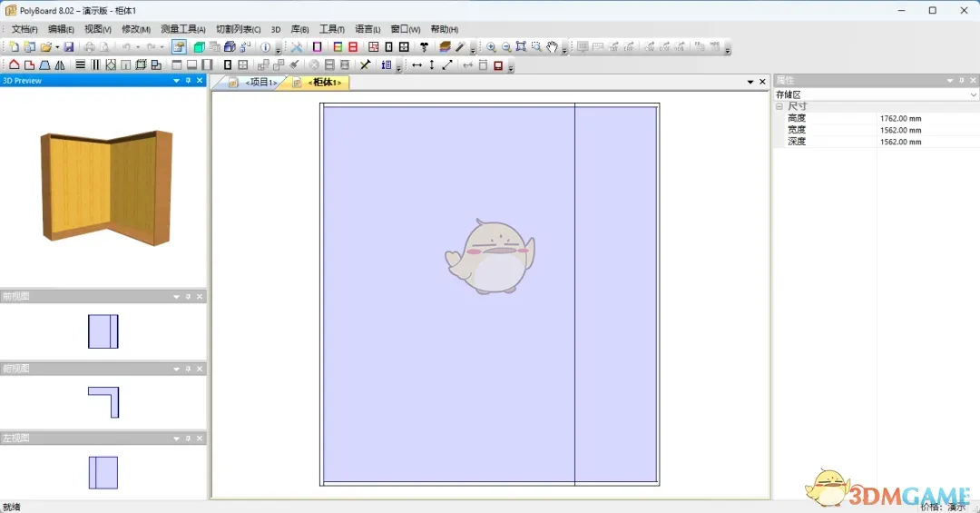Viewport: 980px width, 513px height.
Task: Open the 编辑(E) menu
Action: coord(62,29)
